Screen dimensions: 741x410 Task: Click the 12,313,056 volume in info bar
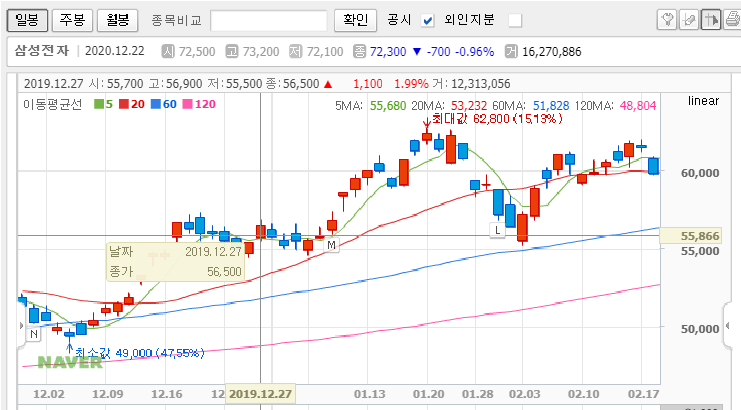[481, 84]
